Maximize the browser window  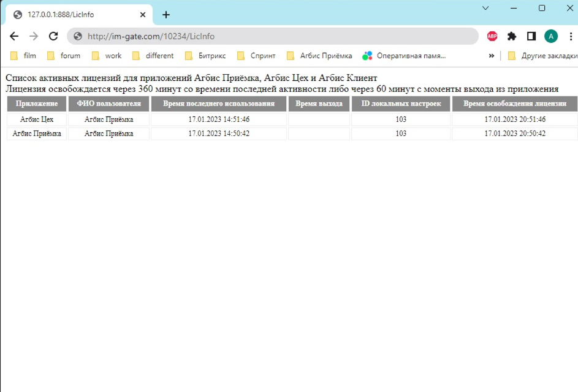[x=541, y=8]
